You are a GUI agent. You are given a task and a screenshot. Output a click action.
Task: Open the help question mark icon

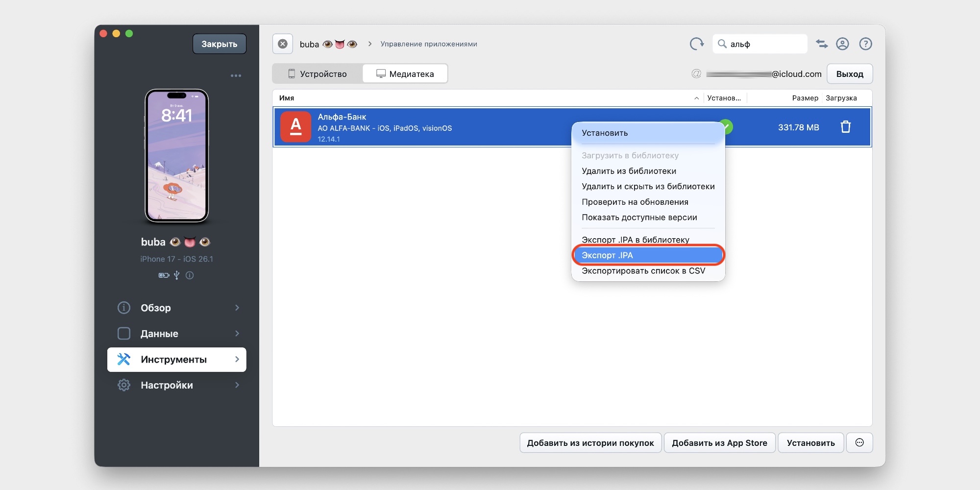pos(865,44)
